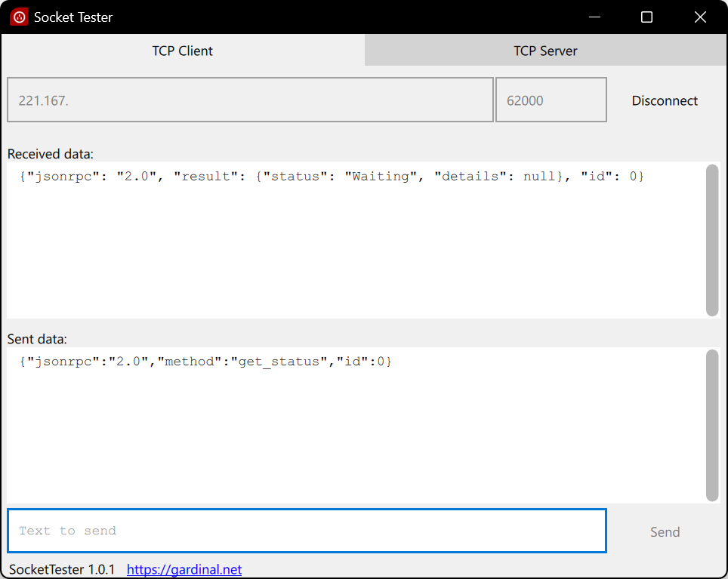Viewport: 728px width, 579px height.
Task: Maximize the Socket Tester window
Action: pos(646,17)
